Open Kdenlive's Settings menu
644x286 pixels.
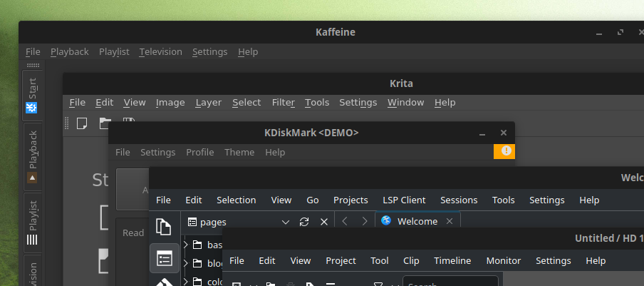(x=554, y=261)
